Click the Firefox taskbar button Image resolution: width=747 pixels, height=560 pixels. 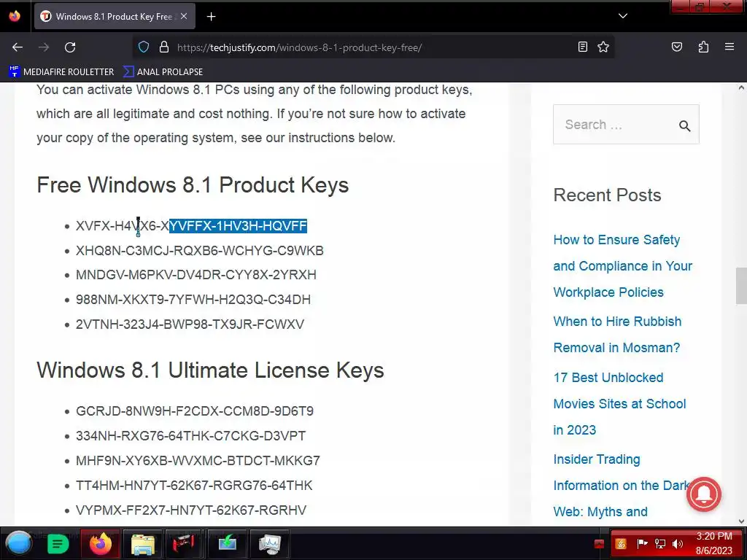(x=100, y=543)
